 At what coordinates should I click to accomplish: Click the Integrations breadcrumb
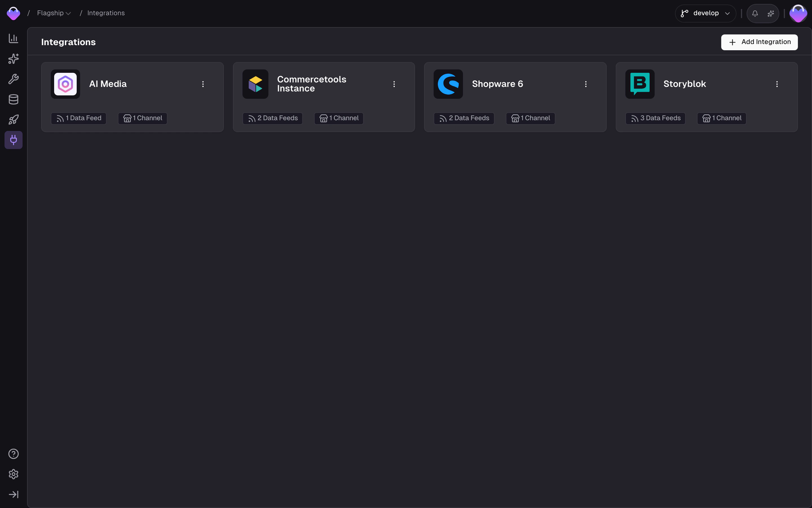106,13
